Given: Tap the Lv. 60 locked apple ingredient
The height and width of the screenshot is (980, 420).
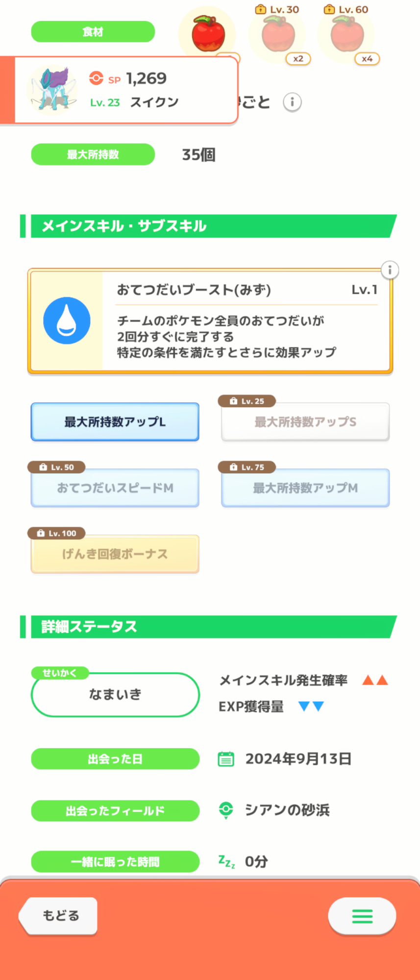Looking at the screenshot, I should [347, 34].
